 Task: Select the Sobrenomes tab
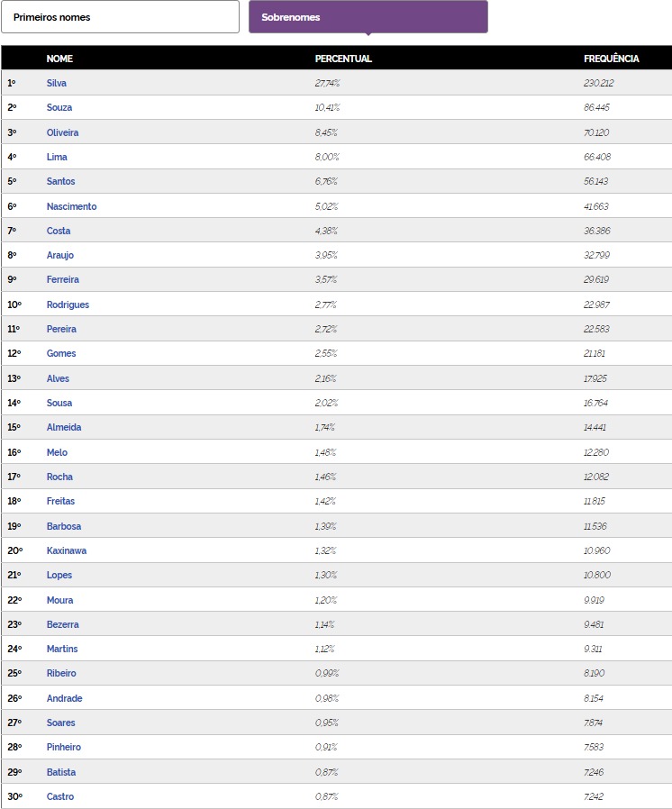point(368,17)
